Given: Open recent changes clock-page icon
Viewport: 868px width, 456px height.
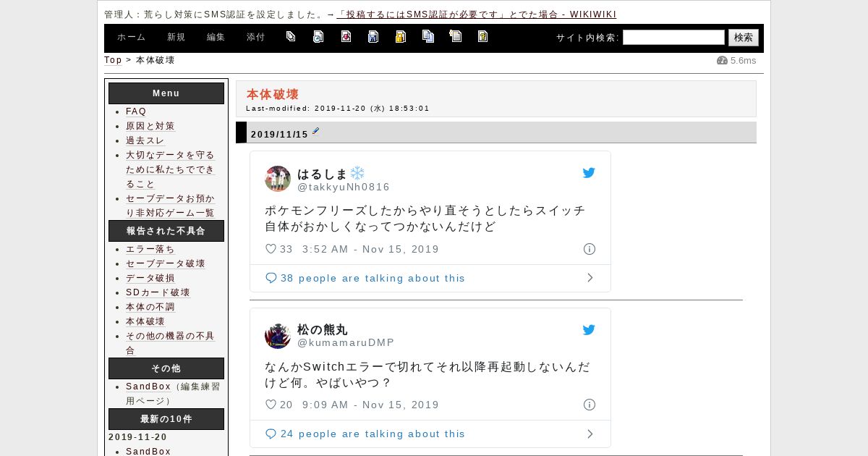Looking at the screenshot, I should 318,36.
